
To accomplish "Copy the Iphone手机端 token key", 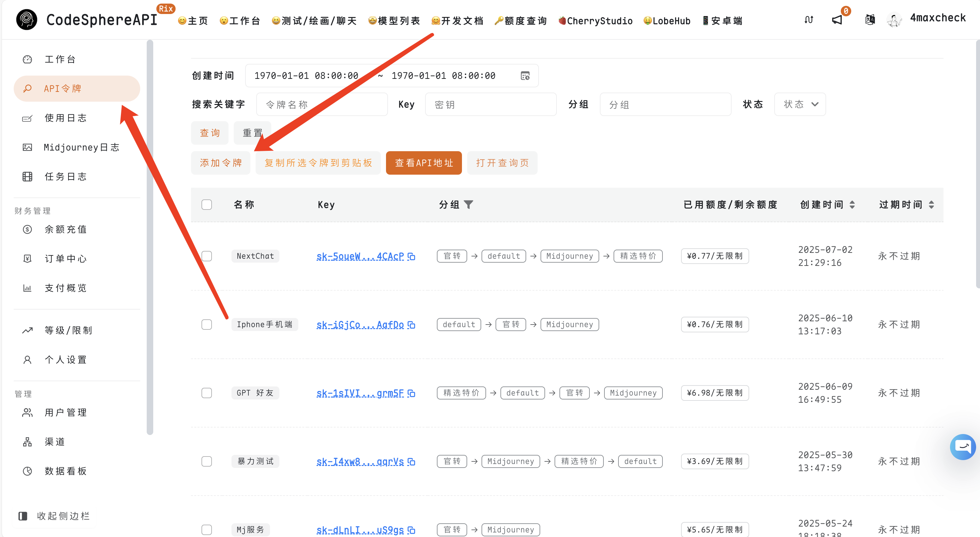I will coord(411,325).
